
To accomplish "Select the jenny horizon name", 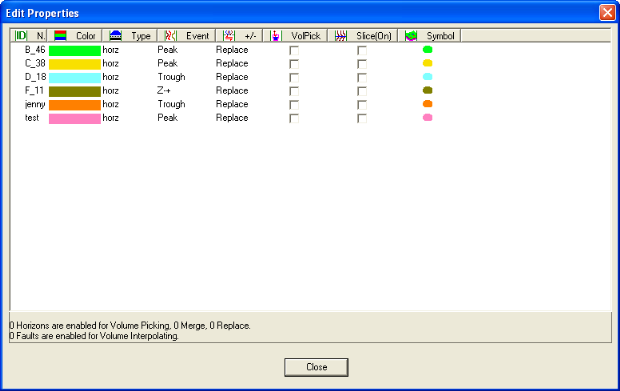I will 35,104.
